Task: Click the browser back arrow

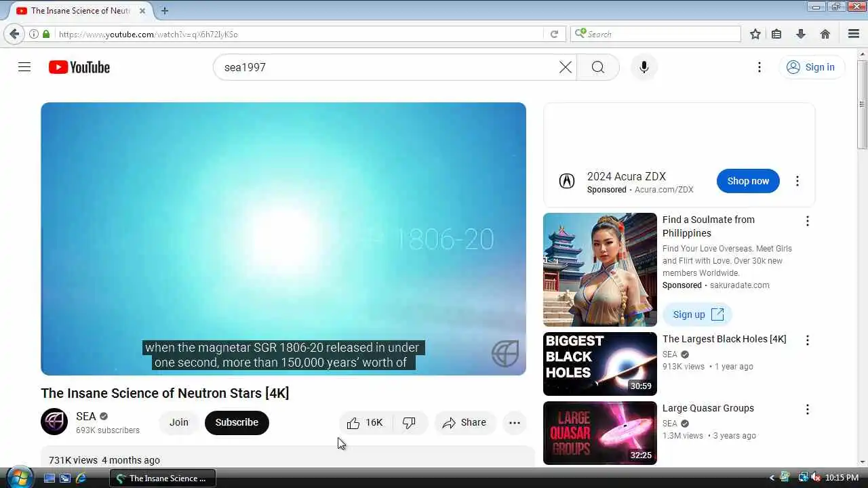Action: 14,34
